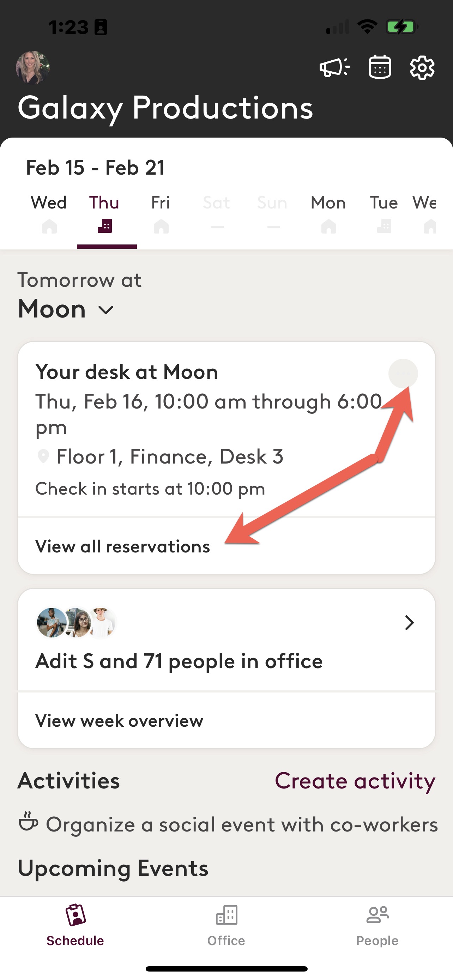Tap Adit S and 71 people in office

[179, 661]
